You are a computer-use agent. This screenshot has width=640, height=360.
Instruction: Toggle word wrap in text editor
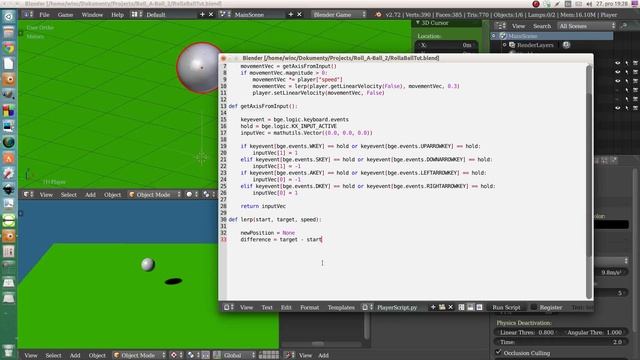(470, 307)
